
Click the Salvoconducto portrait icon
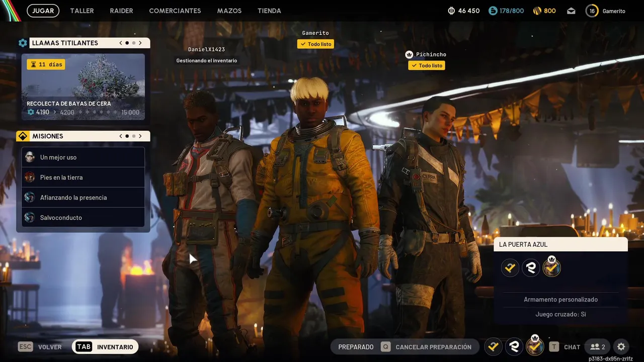30,218
